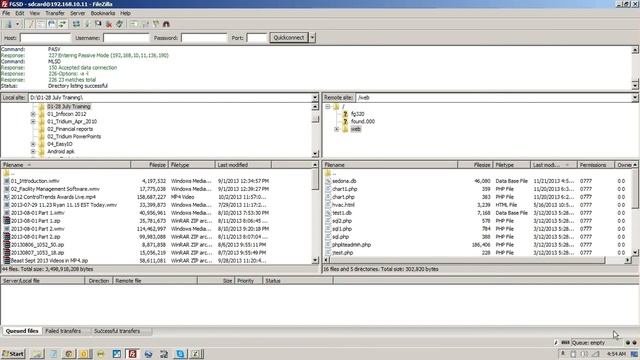This screenshot has height=360, width=640.
Task: Reconnect to the last used server
Action: click(120, 24)
